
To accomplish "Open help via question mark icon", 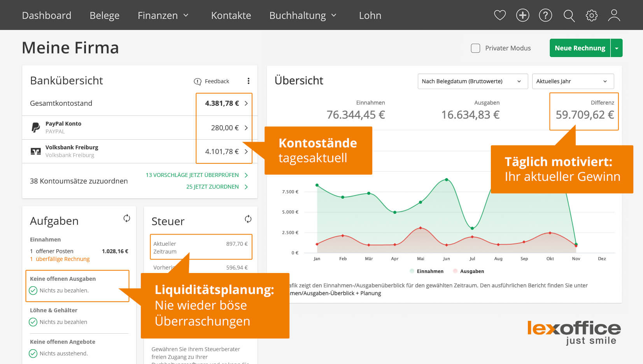I will (x=545, y=16).
